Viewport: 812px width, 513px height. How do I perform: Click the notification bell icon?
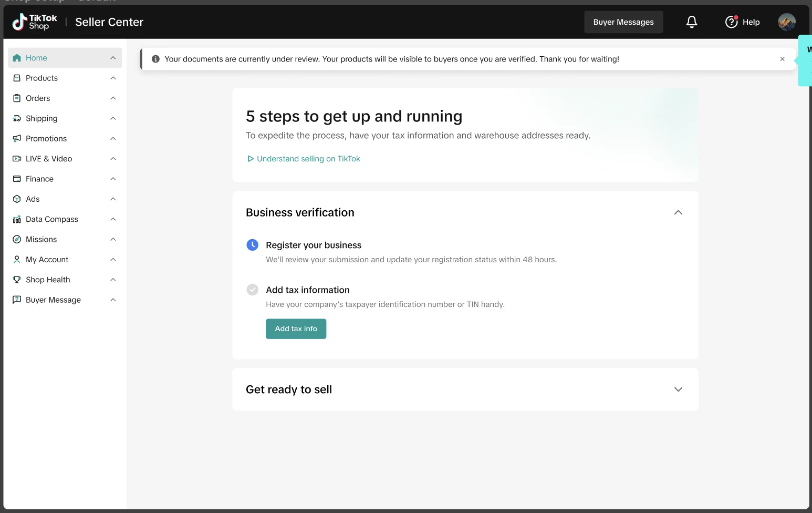pos(692,22)
